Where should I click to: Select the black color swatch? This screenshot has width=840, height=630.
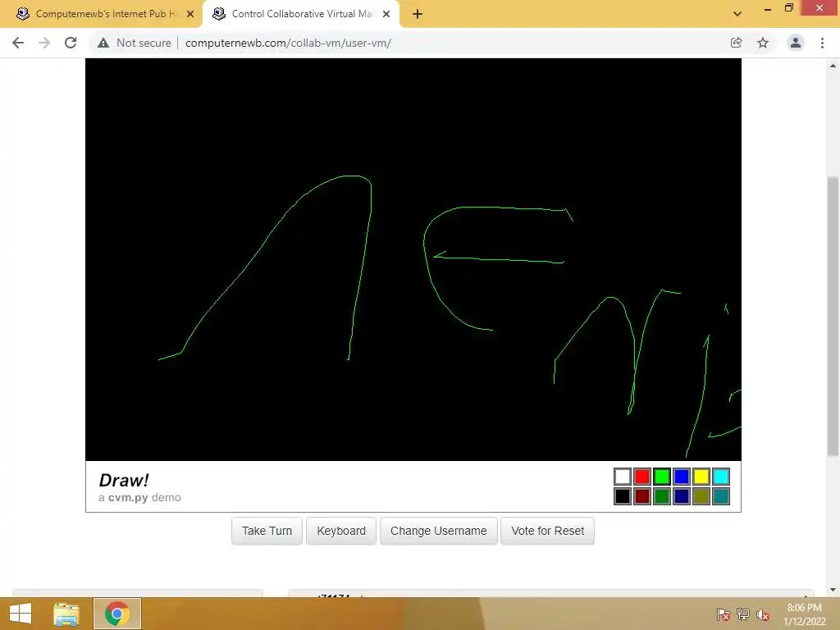click(622, 496)
